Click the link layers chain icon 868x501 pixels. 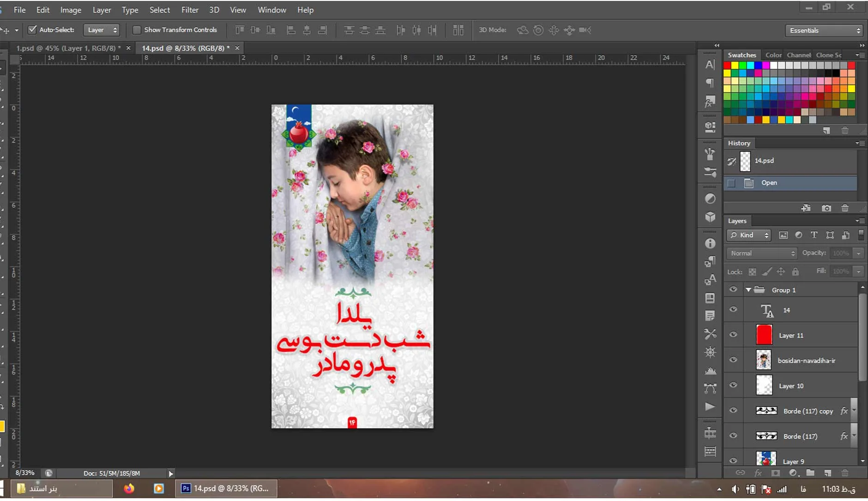[740, 473]
